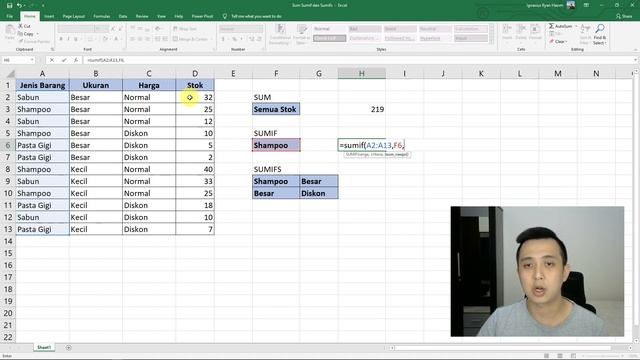Open Ribbon Display Options icon
This screenshot has height=360, width=640.
pos(587,5)
